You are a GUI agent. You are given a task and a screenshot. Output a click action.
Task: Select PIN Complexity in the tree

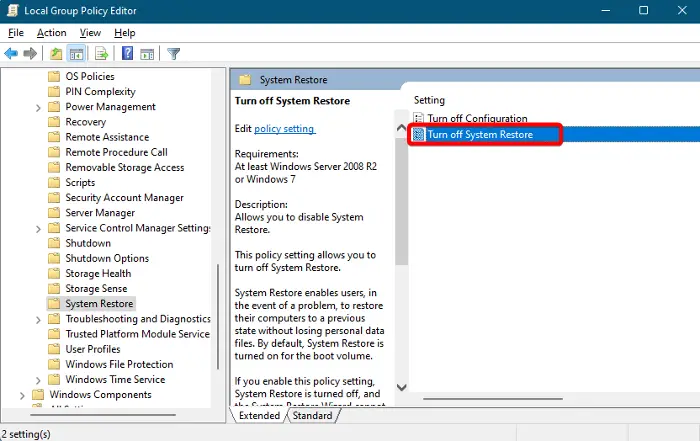coord(100,92)
